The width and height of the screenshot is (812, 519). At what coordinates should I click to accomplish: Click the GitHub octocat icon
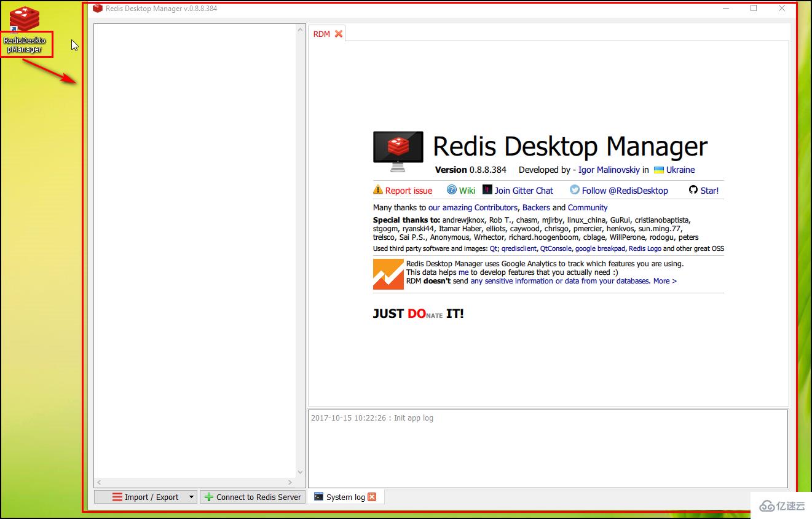click(x=693, y=190)
